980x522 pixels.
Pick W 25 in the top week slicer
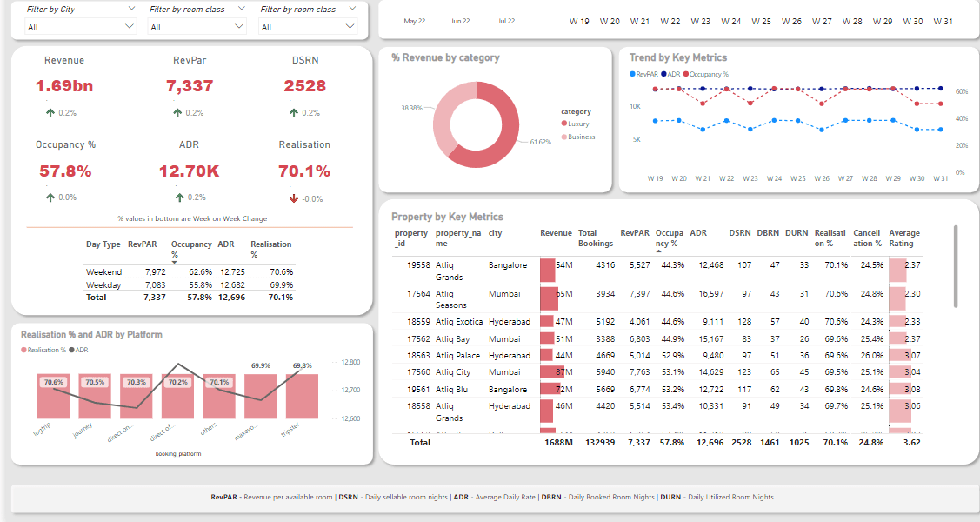pos(761,21)
